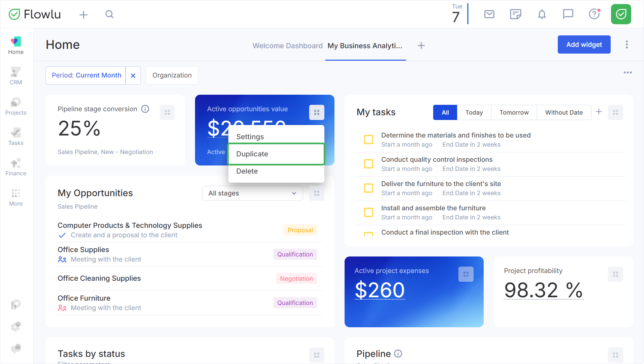
Task: Filter tasks by Today
Action: [474, 113]
